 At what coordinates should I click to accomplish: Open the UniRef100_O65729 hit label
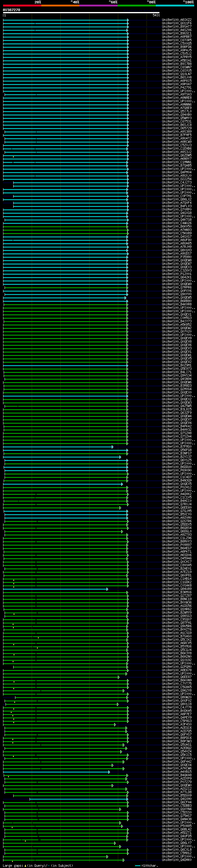click(177, 128)
